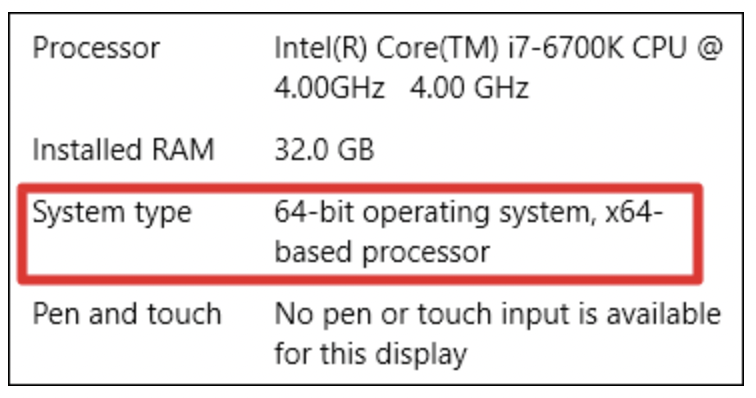
Task: Click the based processor line
Action: [x=382, y=253]
